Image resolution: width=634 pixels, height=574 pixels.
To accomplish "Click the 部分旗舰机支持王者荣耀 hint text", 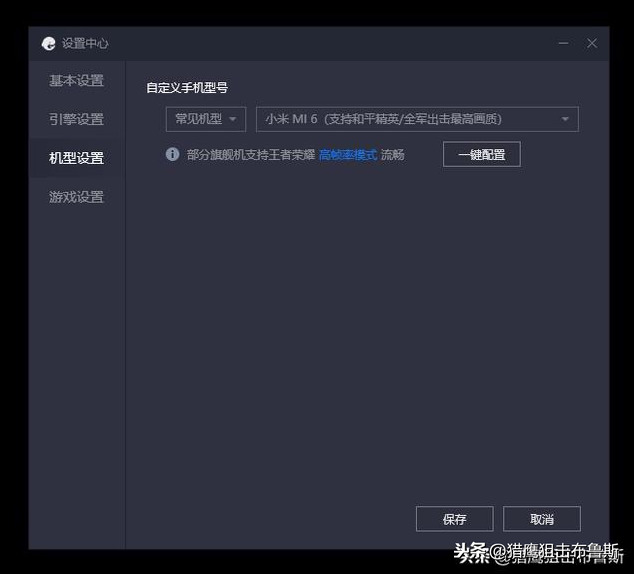I will pyautogui.click(x=251, y=155).
